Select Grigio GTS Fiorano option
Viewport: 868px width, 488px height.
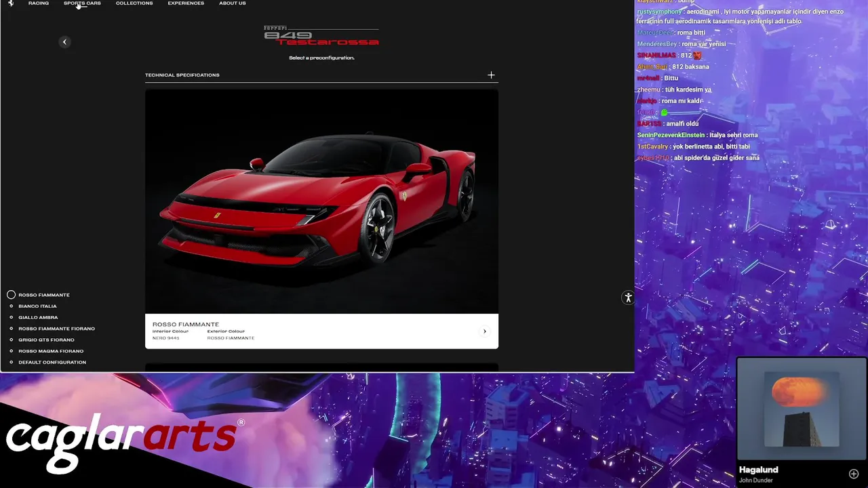46,340
